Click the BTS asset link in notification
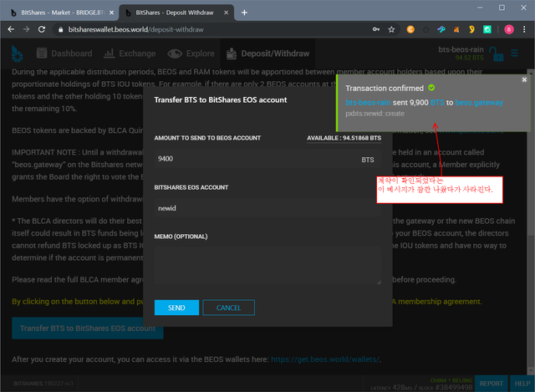Image resolution: width=535 pixels, height=392 pixels. 437,102
